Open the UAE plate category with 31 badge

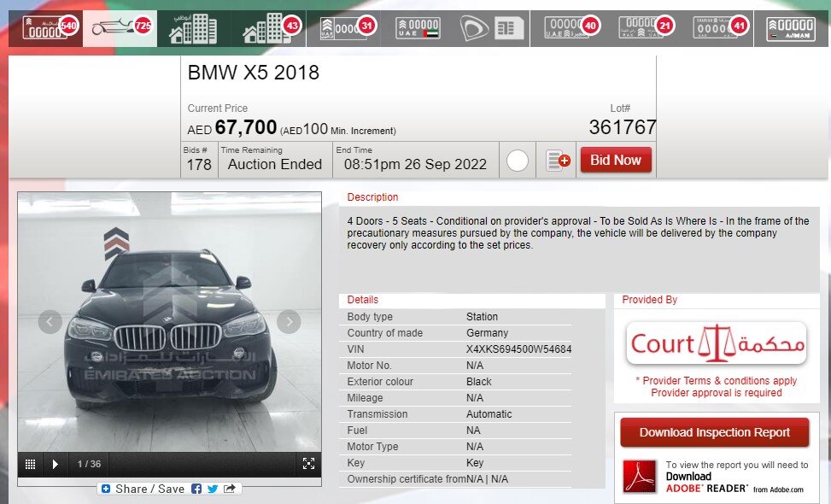[x=343, y=28]
